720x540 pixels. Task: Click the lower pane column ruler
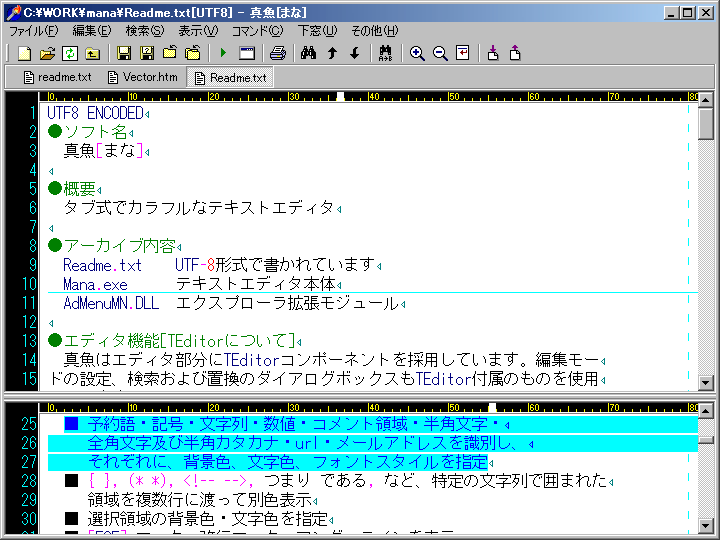pos(369,407)
